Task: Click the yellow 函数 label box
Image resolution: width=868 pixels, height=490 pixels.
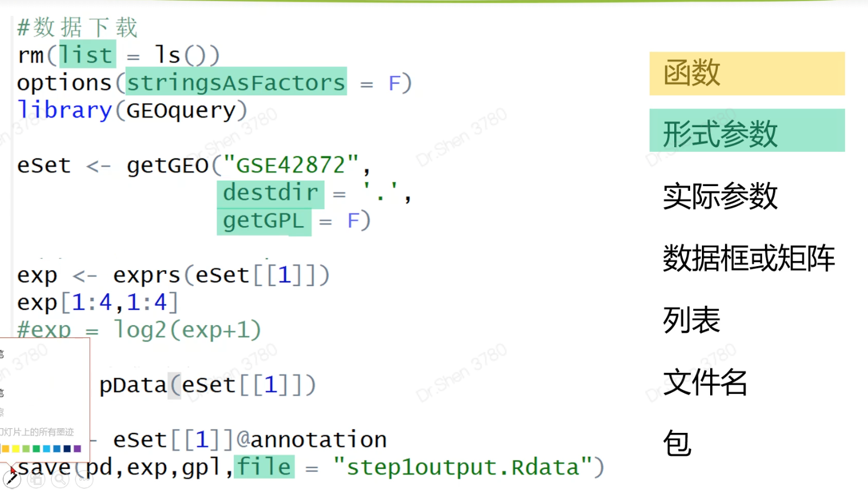Action: pyautogui.click(x=746, y=74)
